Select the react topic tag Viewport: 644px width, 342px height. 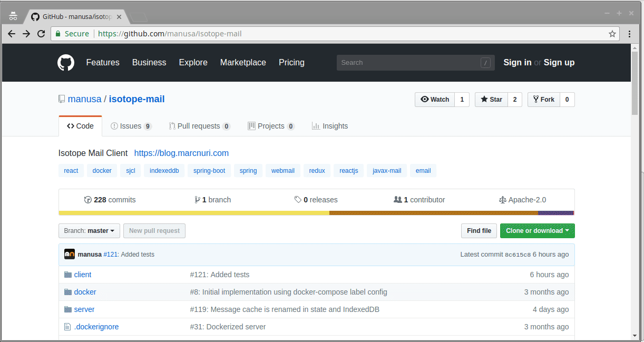pyautogui.click(x=71, y=171)
